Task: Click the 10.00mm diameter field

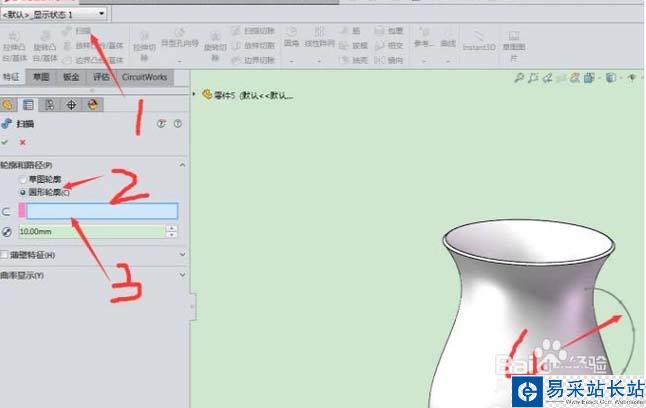Action: coord(91,232)
